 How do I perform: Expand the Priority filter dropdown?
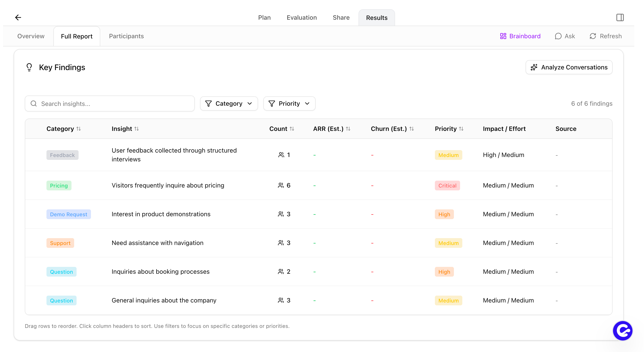click(289, 103)
